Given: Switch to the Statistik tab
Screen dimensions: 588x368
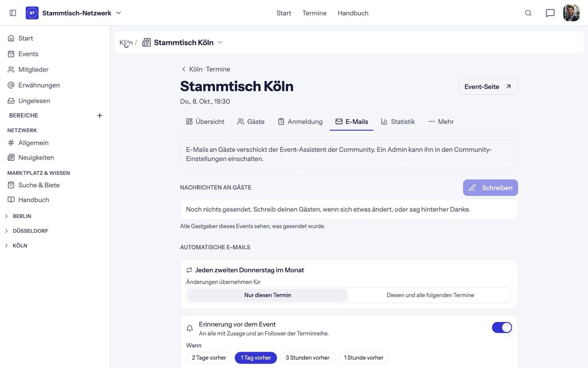Looking at the screenshot, I should coord(398,121).
